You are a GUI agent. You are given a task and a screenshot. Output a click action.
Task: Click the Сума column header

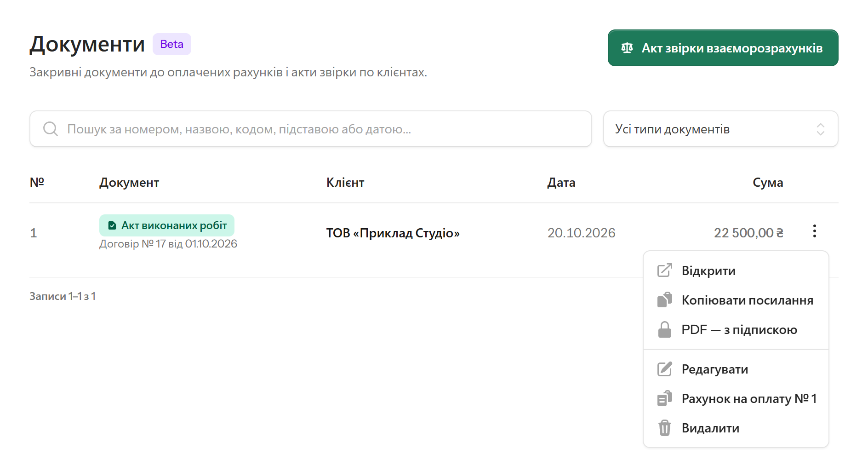click(x=768, y=183)
